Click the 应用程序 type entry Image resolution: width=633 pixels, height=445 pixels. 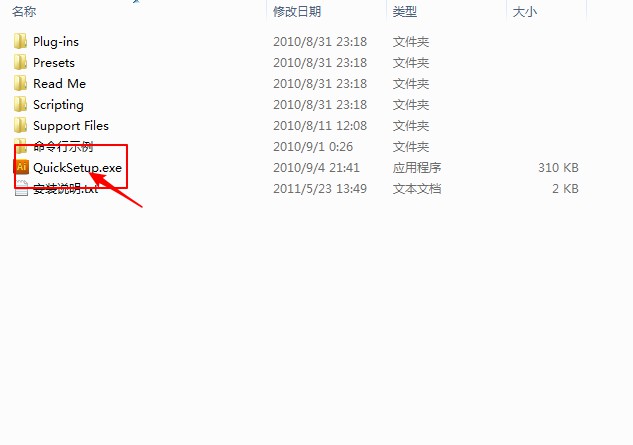coord(417,168)
